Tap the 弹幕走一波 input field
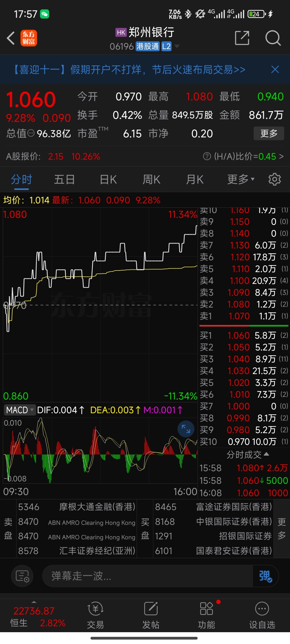Screen dimensions: 290x644 click(x=147, y=576)
